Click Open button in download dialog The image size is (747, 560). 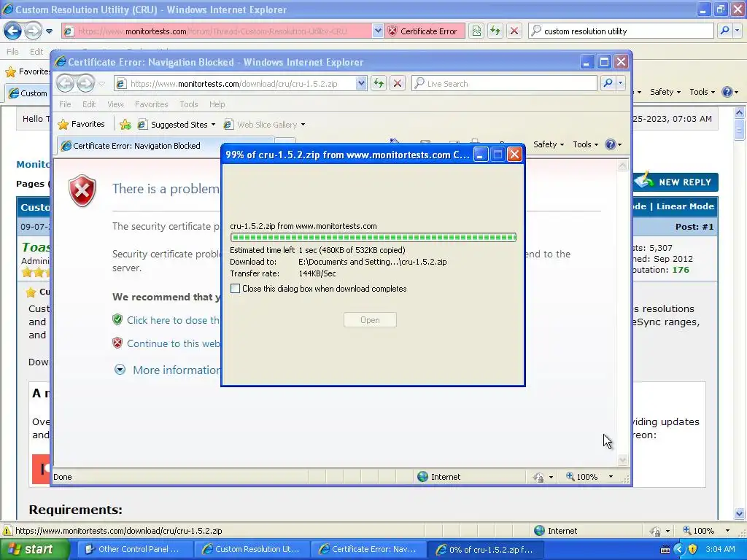pos(370,320)
